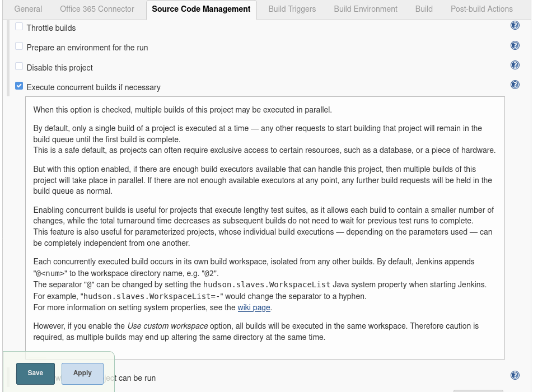
Task: Enable the Throttle builds checkbox
Action: 18,25
